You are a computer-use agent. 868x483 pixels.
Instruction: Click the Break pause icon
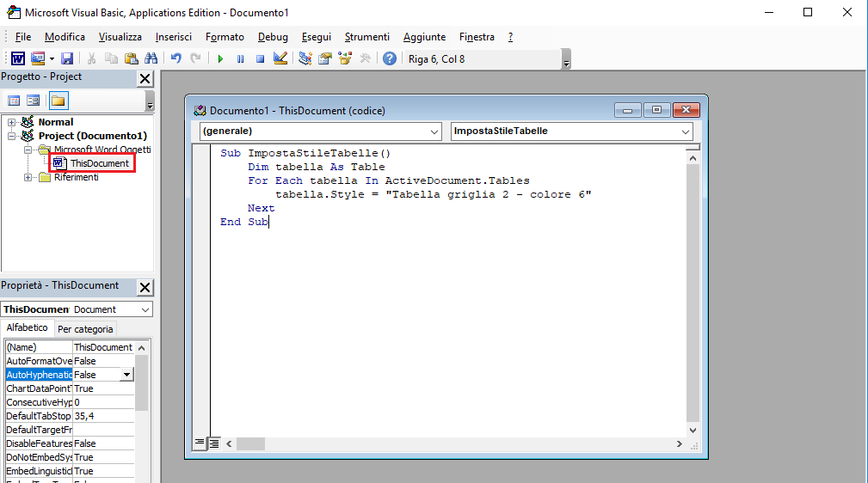(x=240, y=58)
